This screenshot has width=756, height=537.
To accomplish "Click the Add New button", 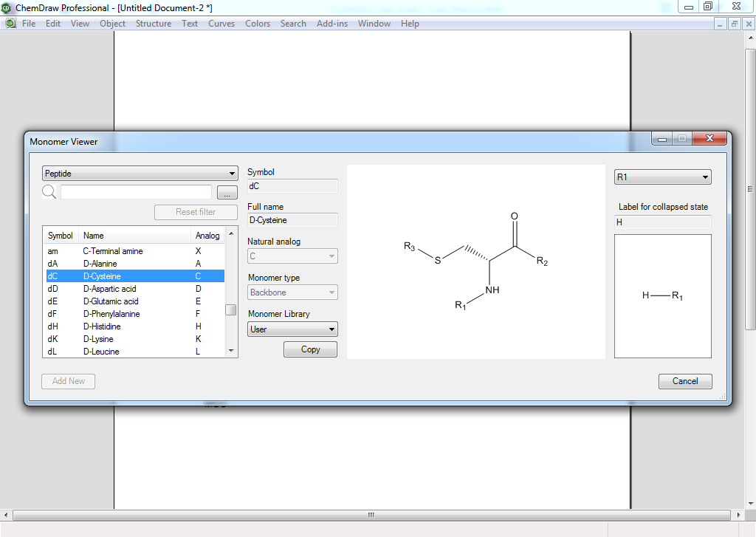I will 69,381.
